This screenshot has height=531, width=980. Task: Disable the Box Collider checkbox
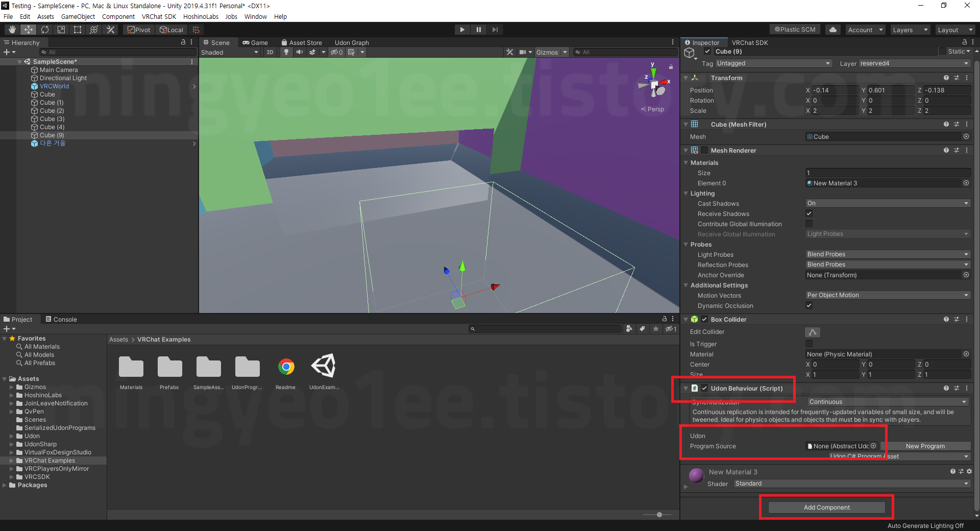(x=704, y=319)
